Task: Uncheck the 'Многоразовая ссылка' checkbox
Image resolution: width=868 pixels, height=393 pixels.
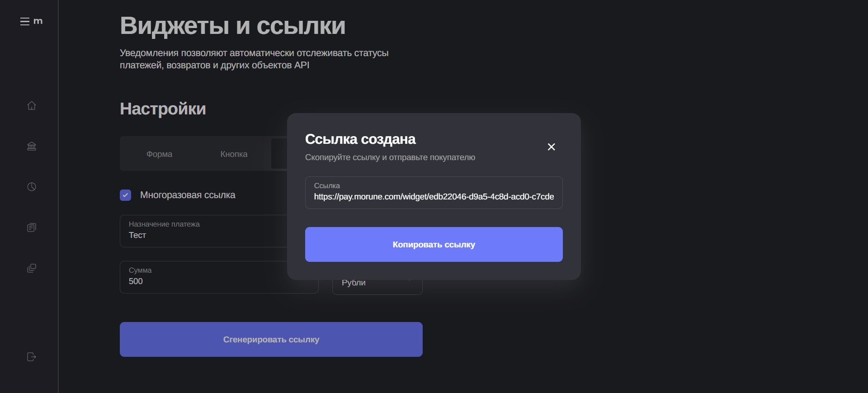Action: pyautogui.click(x=126, y=195)
